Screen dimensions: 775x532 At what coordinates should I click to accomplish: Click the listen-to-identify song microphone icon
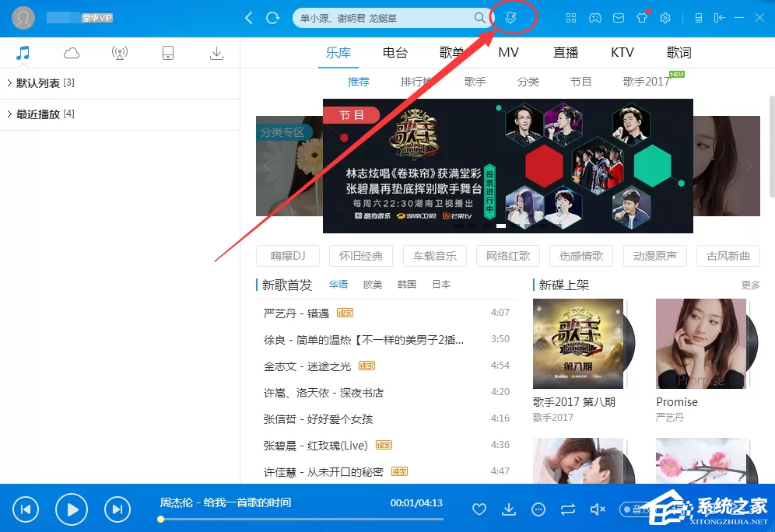coord(510,18)
